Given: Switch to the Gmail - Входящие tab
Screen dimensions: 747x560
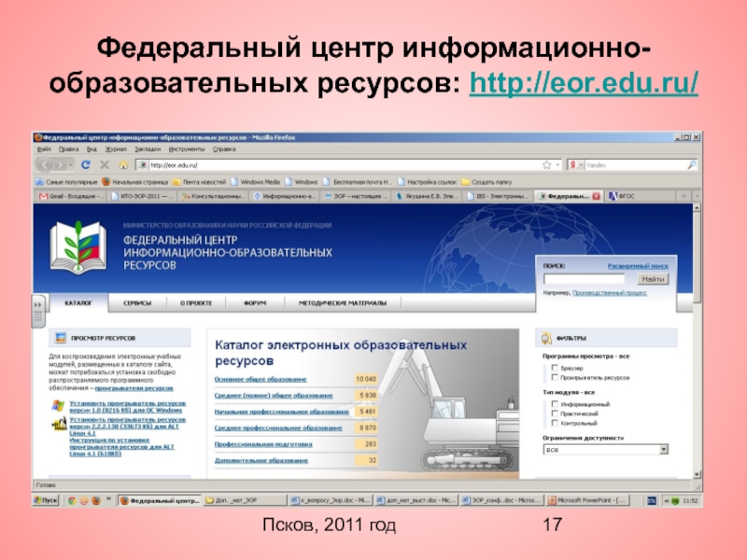Looking at the screenshot, I should point(71,196).
